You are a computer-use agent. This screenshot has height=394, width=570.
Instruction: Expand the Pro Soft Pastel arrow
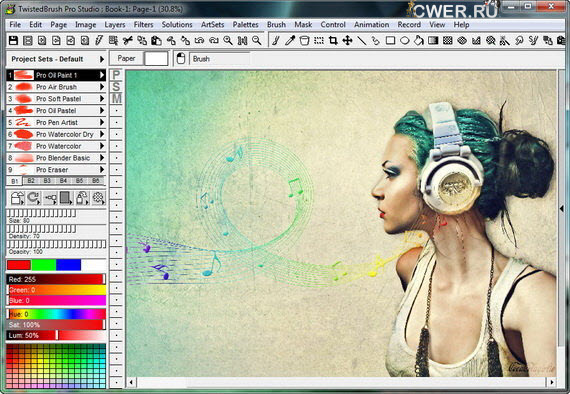click(102, 98)
